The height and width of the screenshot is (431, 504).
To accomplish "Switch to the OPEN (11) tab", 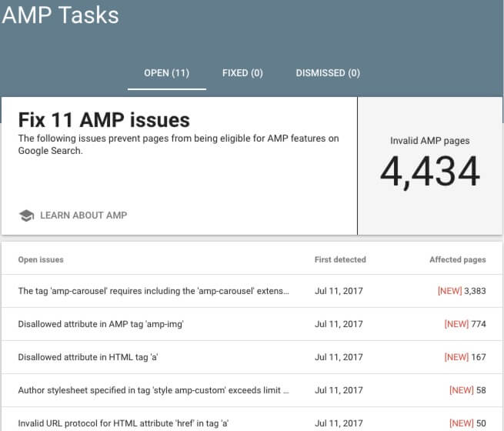I will click(166, 73).
